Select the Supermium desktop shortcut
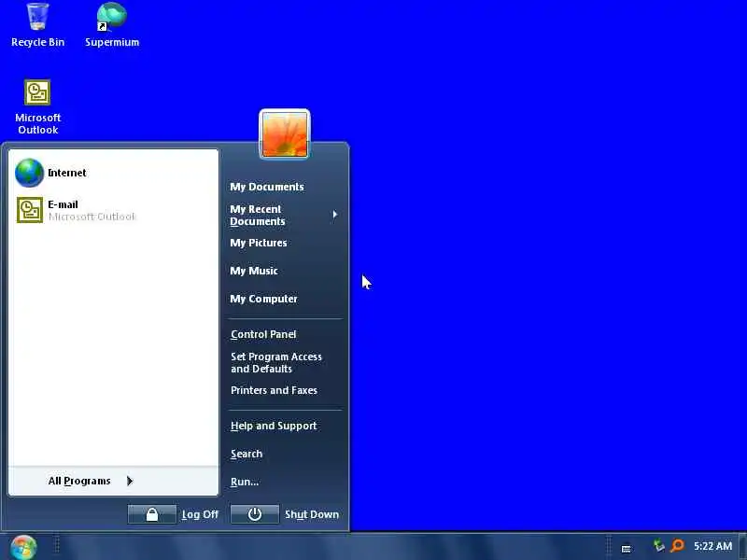 (112, 25)
